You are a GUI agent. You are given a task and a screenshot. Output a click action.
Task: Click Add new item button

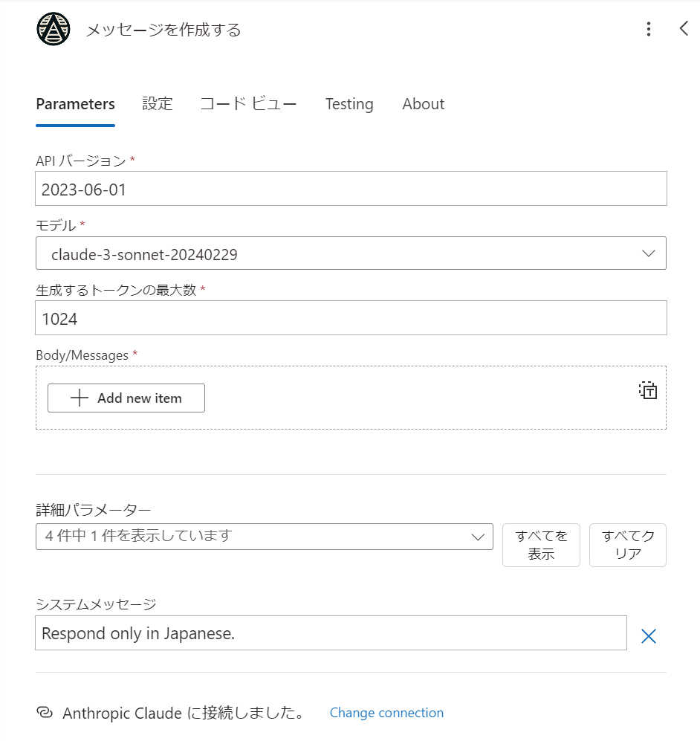coord(126,398)
